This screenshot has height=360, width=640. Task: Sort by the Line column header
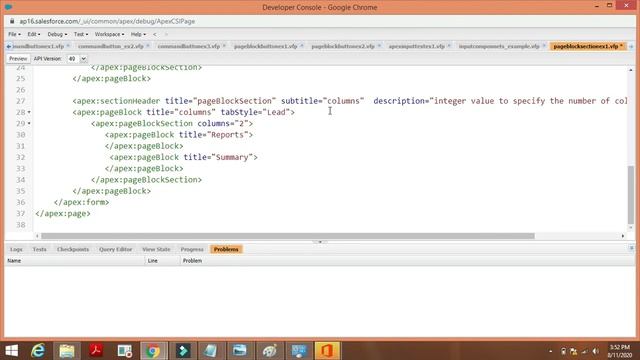[162, 260]
